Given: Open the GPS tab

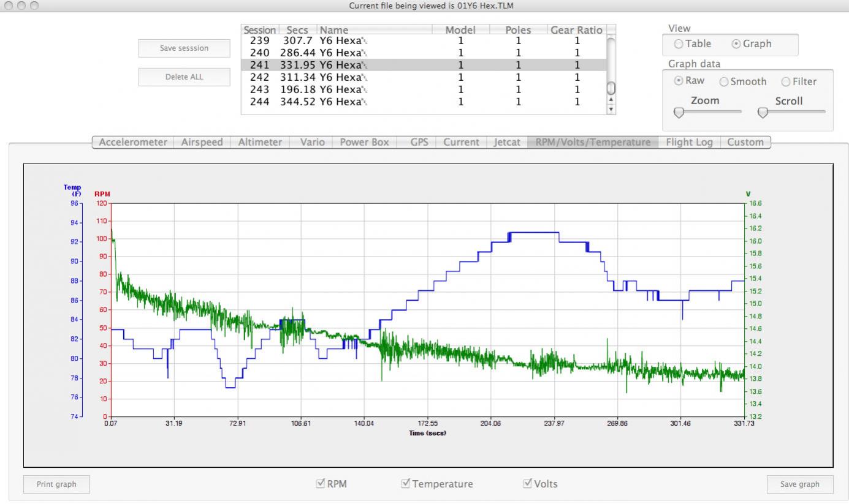Looking at the screenshot, I should pyautogui.click(x=419, y=142).
